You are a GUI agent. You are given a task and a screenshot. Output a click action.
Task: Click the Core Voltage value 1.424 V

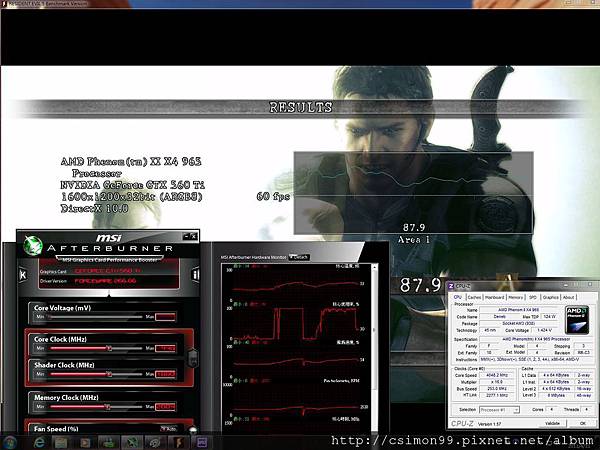544,330
